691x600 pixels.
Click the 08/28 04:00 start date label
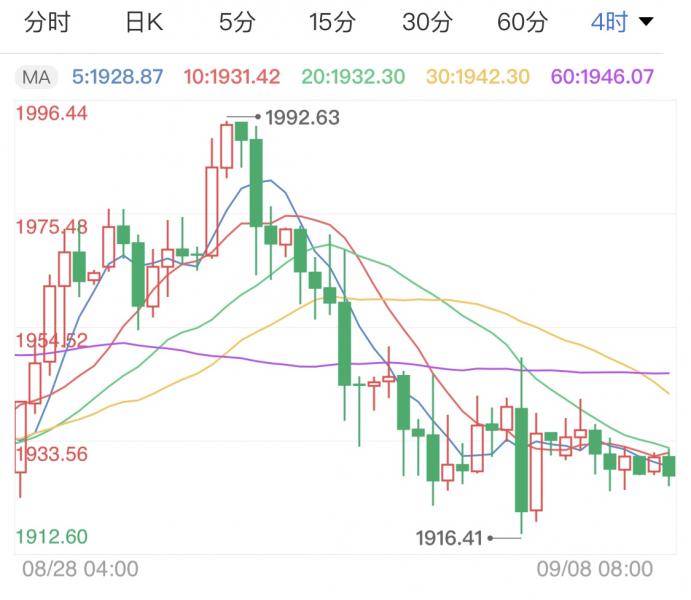pyautogui.click(x=81, y=569)
